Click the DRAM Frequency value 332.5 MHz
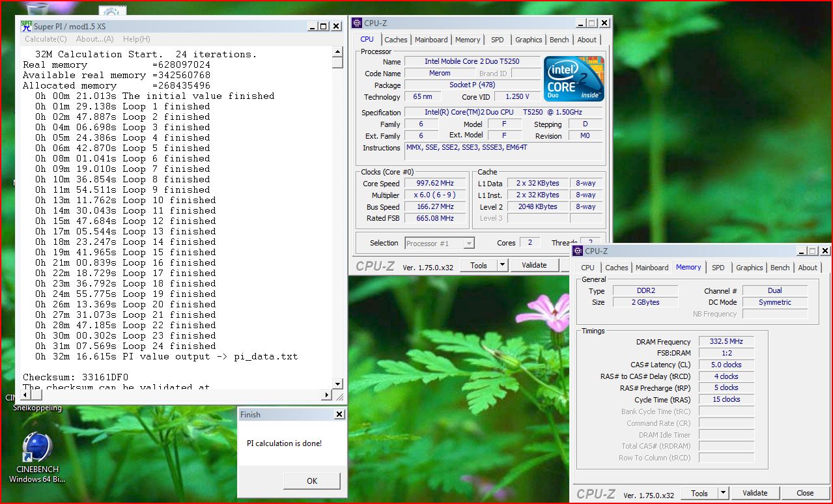The height and width of the screenshot is (504, 833). [727, 342]
